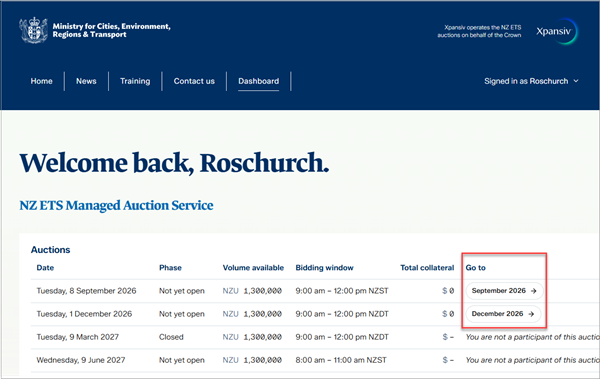Open the Training nav item
This screenshot has width=600, height=379.
(x=135, y=81)
